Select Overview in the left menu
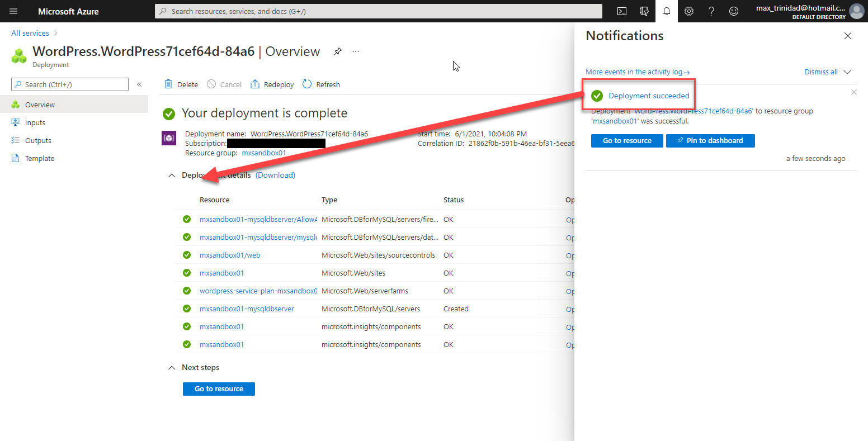Viewport: 868px width, 441px height. [74, 105]
